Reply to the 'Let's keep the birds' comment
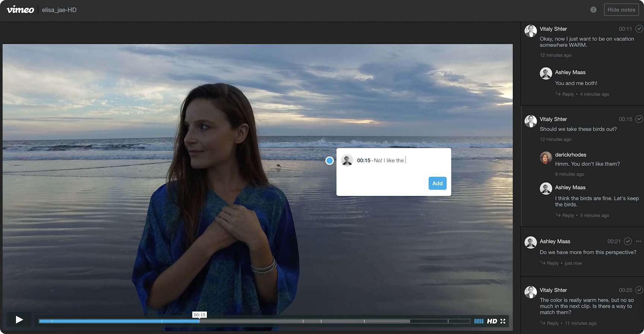This screenshot has width=644, height=334. point(565,215)
